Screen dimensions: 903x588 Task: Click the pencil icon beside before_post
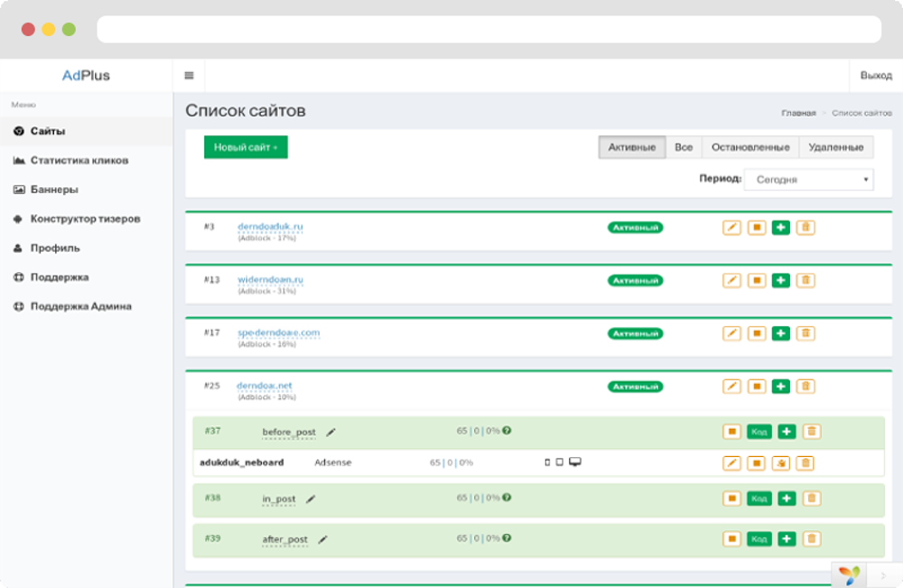point(331,433)
